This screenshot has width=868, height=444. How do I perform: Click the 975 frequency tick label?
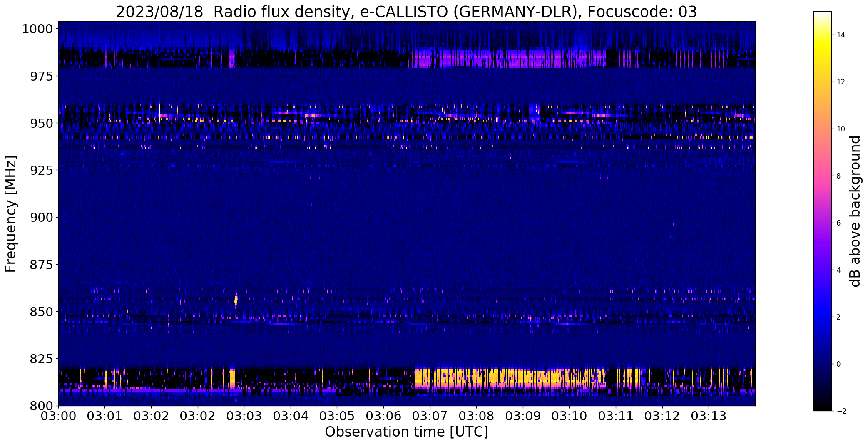(41, 76)
